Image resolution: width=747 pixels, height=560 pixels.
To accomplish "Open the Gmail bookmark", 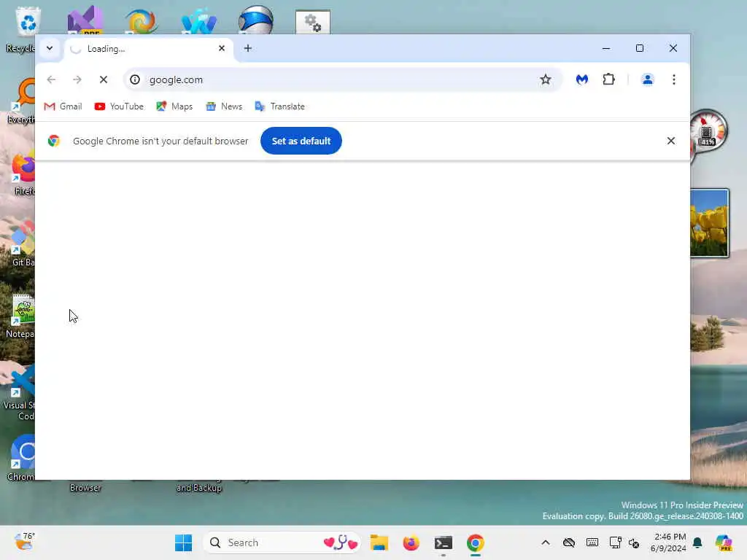I will pos(63,106).
